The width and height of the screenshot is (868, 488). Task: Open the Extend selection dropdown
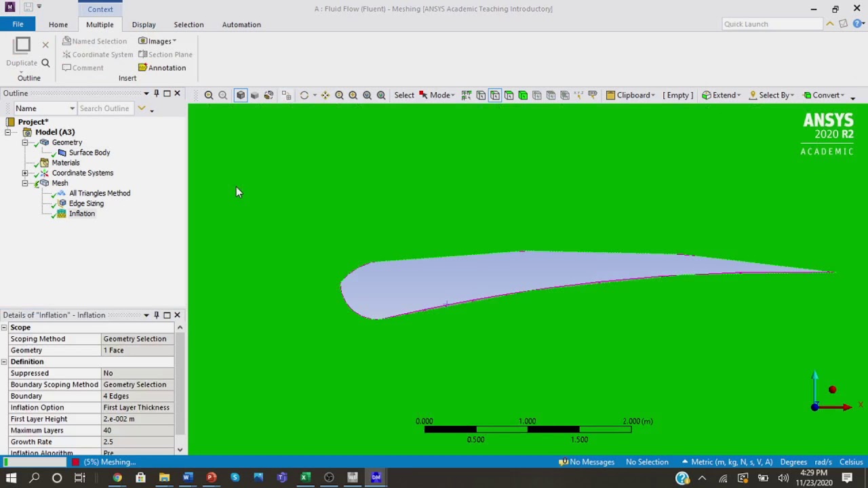[721, 95]
